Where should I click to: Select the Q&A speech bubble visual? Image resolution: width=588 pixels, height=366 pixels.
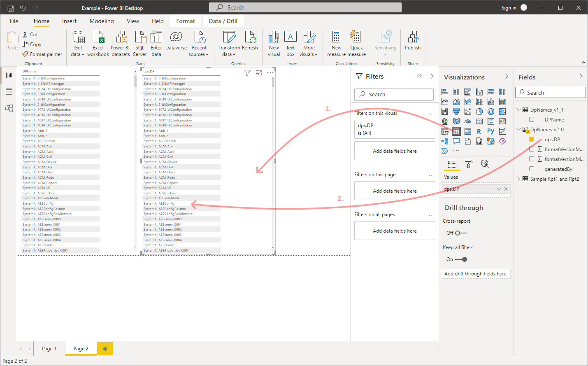[x=456, y=141]
